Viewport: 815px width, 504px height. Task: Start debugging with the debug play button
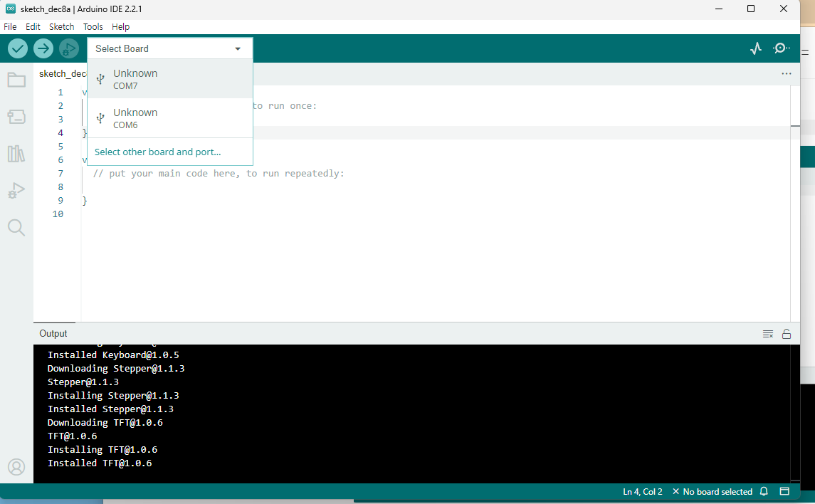coord(68,49)
